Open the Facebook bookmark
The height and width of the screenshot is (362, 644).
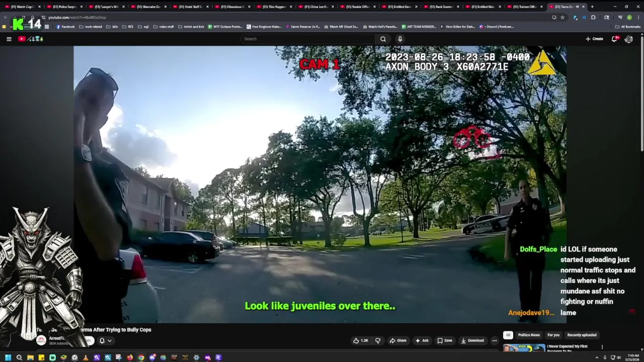pyautogui.click(x=65, y=27)
